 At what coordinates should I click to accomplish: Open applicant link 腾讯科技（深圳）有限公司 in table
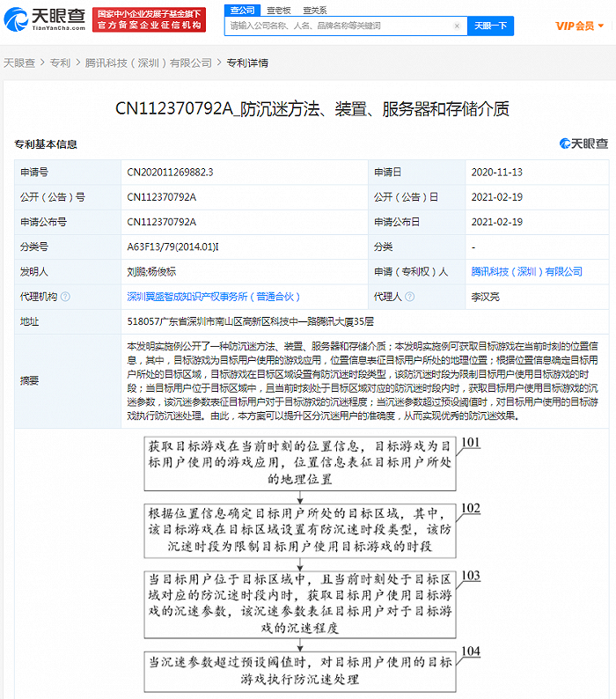(x=526, y=271)
